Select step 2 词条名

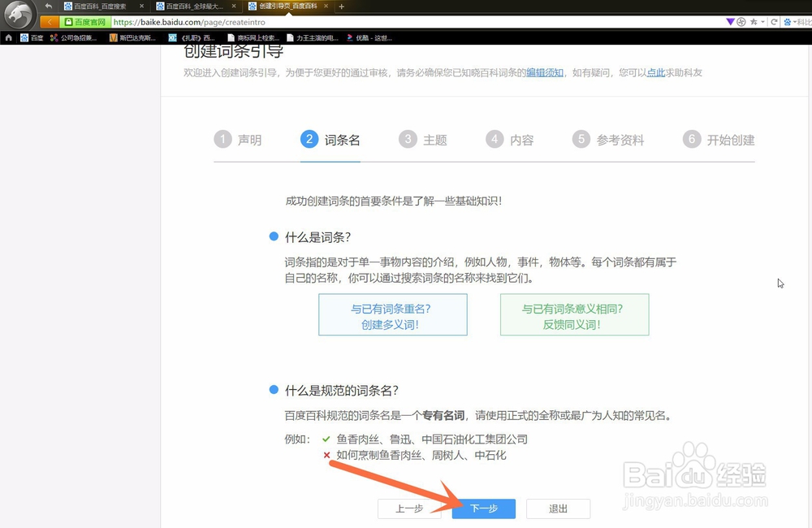(330, 140)
